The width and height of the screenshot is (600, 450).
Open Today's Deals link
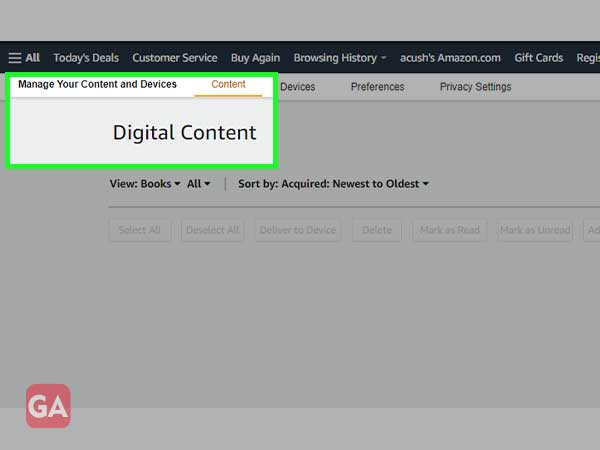click(86, 58)
